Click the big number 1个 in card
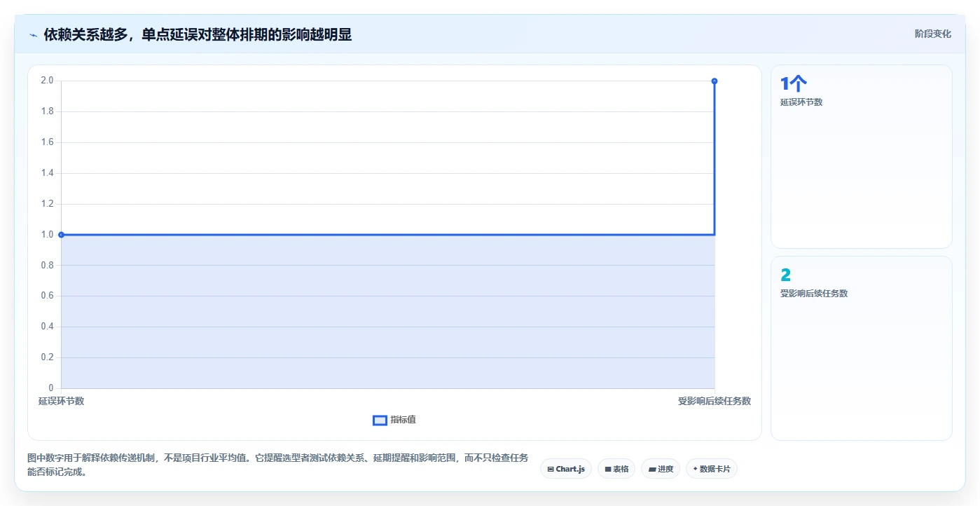980x506 pixels. pos(794,84)
